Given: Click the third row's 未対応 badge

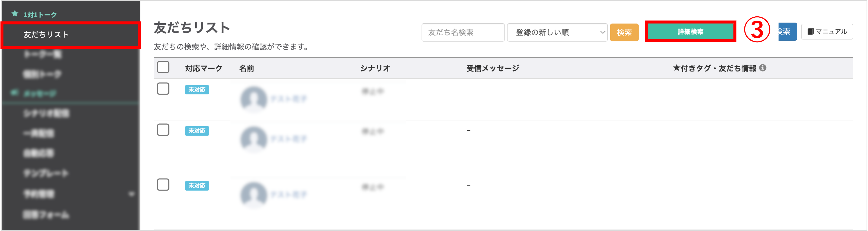Looking at the screenshot, I should (x=197, y=186).
